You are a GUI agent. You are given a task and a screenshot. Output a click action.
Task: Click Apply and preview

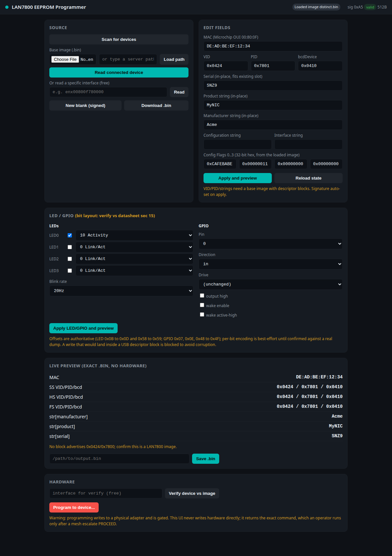(x=237, y=178)
